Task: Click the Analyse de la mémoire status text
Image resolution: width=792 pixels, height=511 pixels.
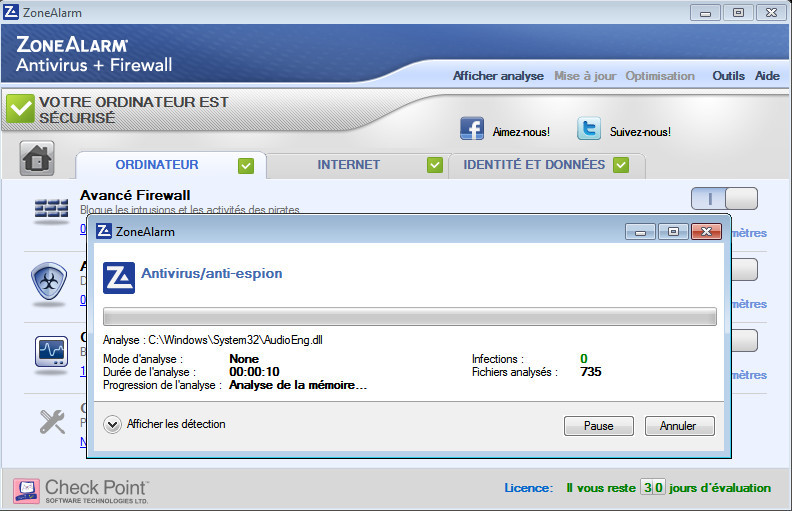Action: point(298,385)
